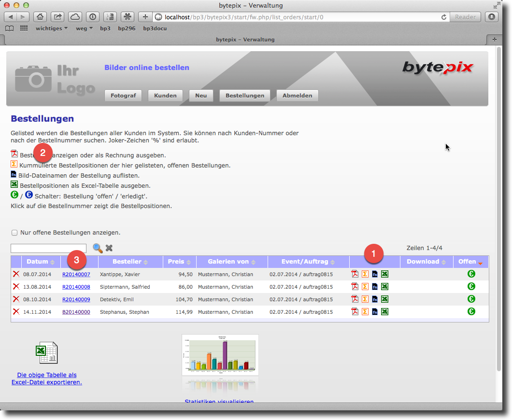Reload the page via refresh icon
The image size is (512, 420).
[444, 17]
